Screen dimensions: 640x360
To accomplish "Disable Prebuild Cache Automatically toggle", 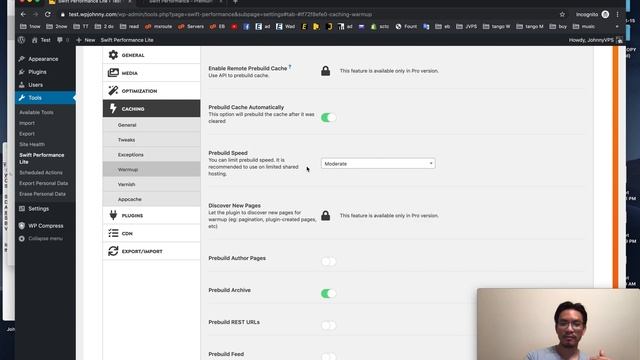I will tap(328, 118).
